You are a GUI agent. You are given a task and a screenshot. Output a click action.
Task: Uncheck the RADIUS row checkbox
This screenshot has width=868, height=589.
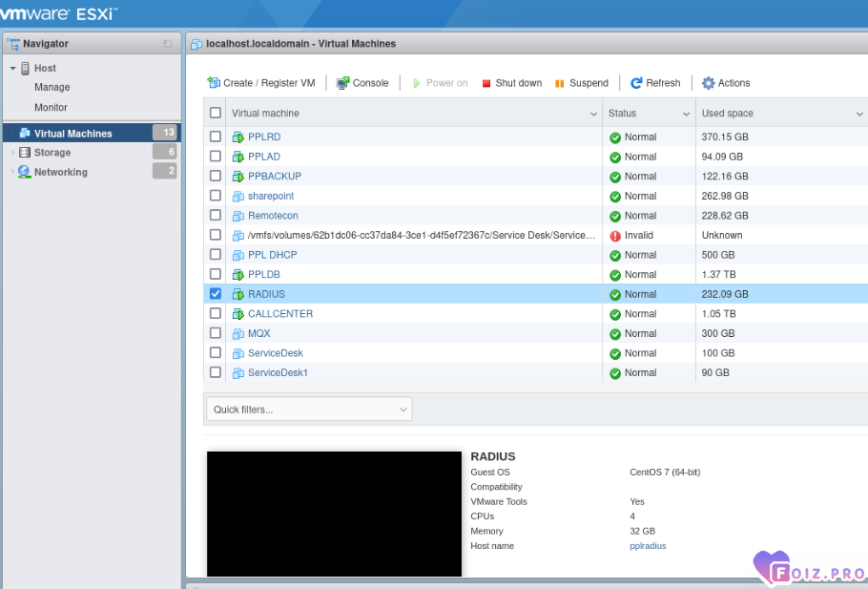(216, 294)
